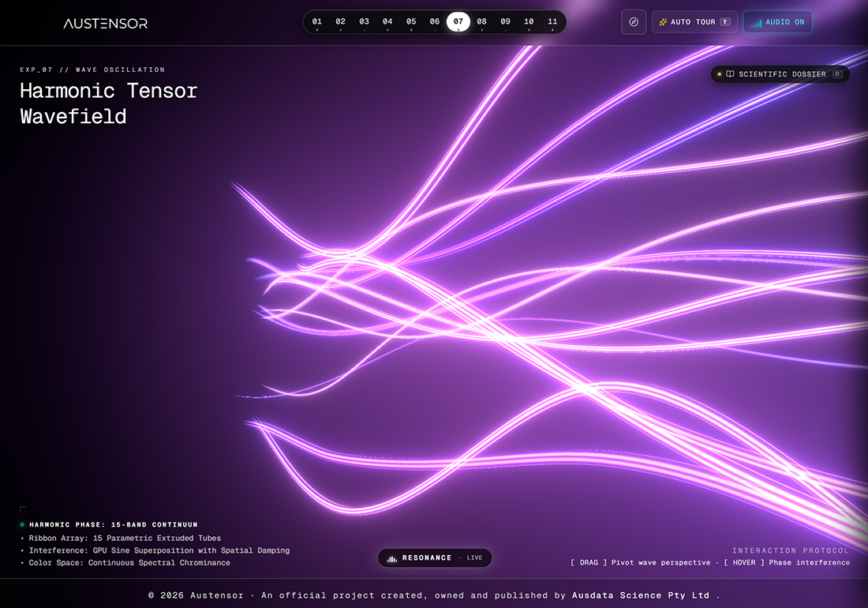Select the active experiment 07
The image size is (868, 608).
point(458,21)
